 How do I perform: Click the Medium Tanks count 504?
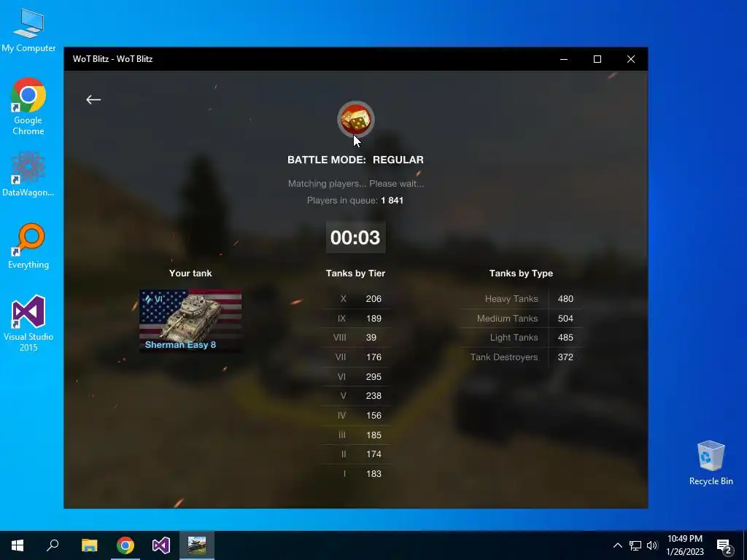(x=565, y=319)
